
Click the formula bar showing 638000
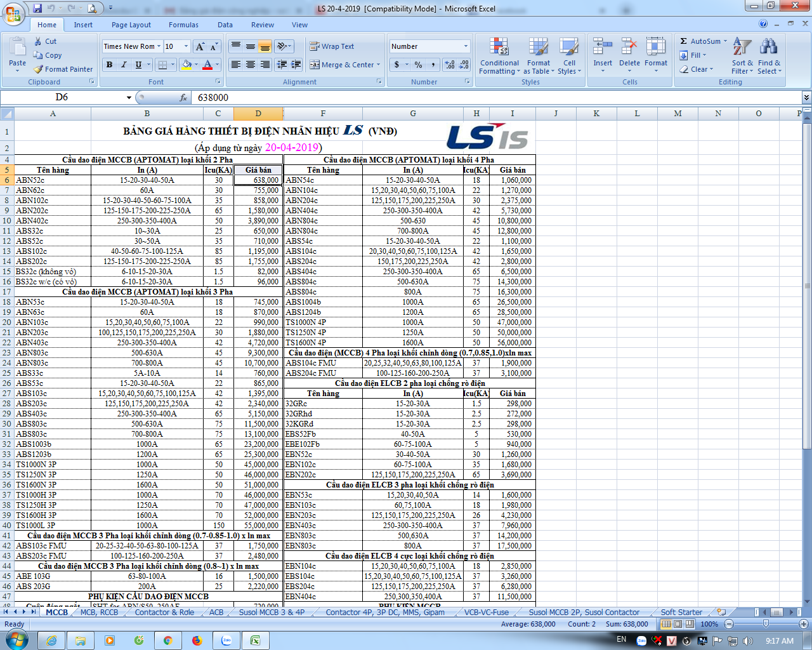coord(497,98)
